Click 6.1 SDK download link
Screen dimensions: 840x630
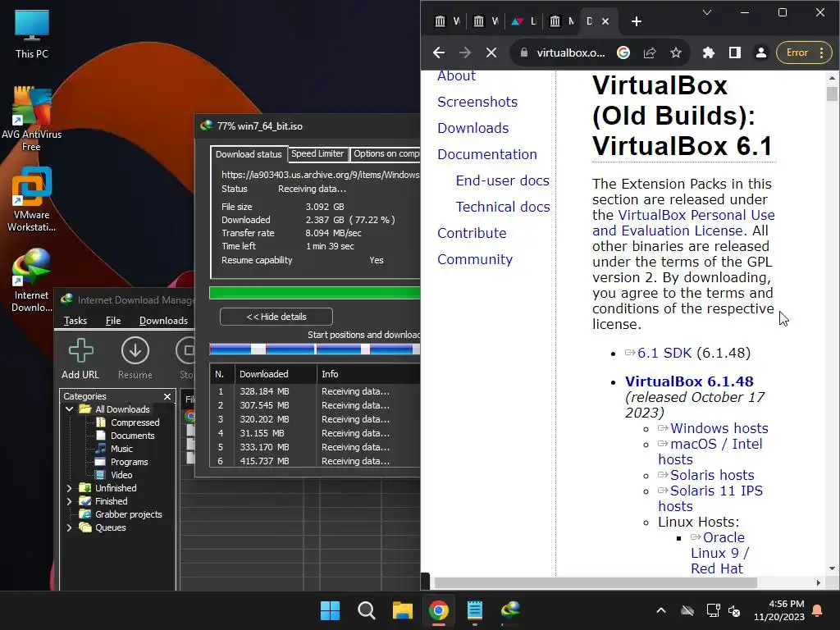click(664, 353)
